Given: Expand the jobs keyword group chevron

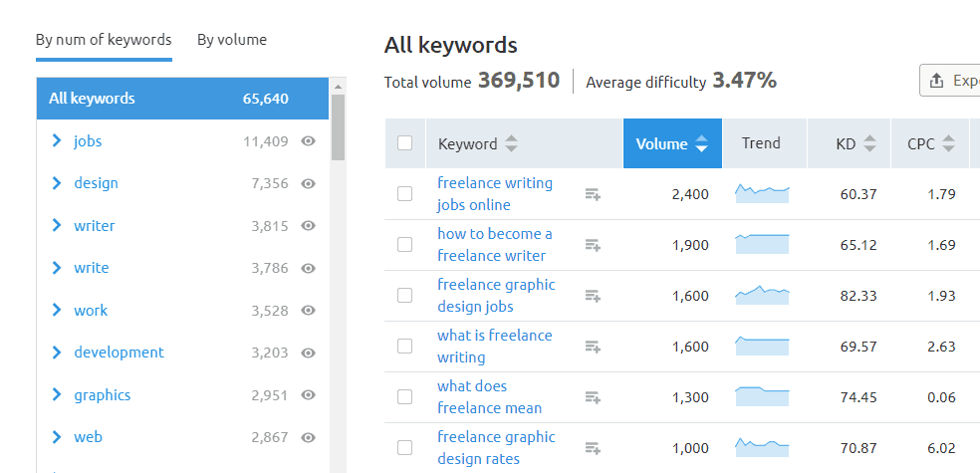Looking at the screenshot, I should coord(57,140).
